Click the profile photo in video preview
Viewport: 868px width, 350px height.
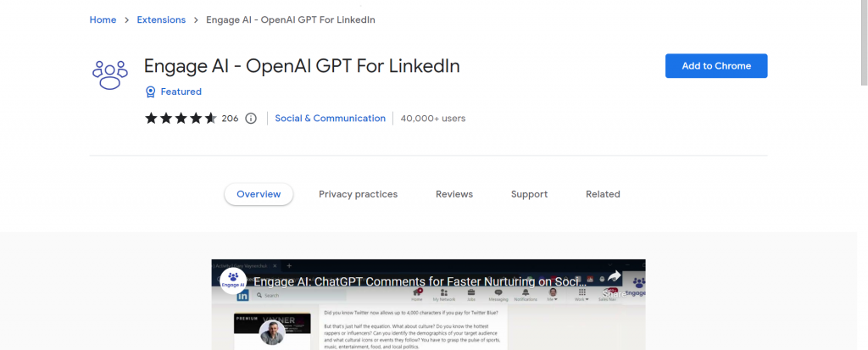tap(272, 333)
